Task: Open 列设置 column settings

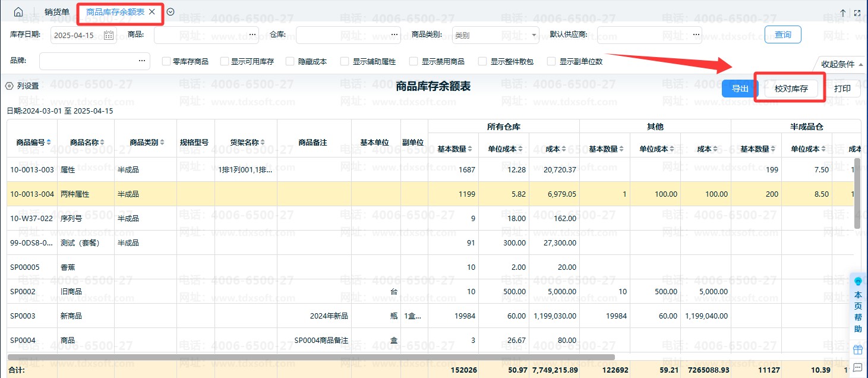Action: [23, 86]
